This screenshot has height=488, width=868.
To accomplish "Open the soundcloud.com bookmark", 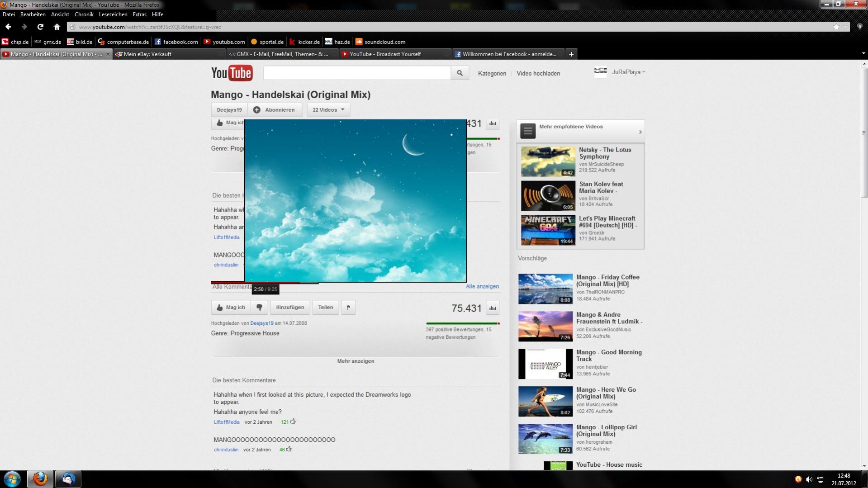I will coord(380,42).
